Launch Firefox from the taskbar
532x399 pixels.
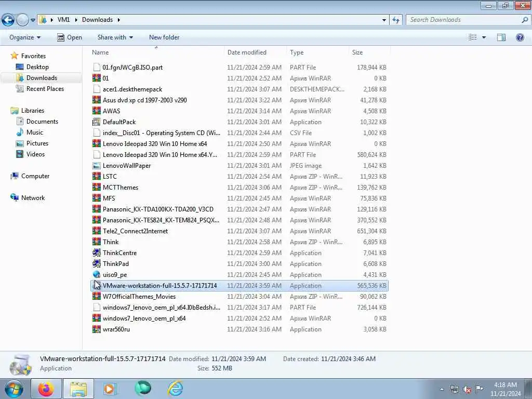[x=46, y=389]
